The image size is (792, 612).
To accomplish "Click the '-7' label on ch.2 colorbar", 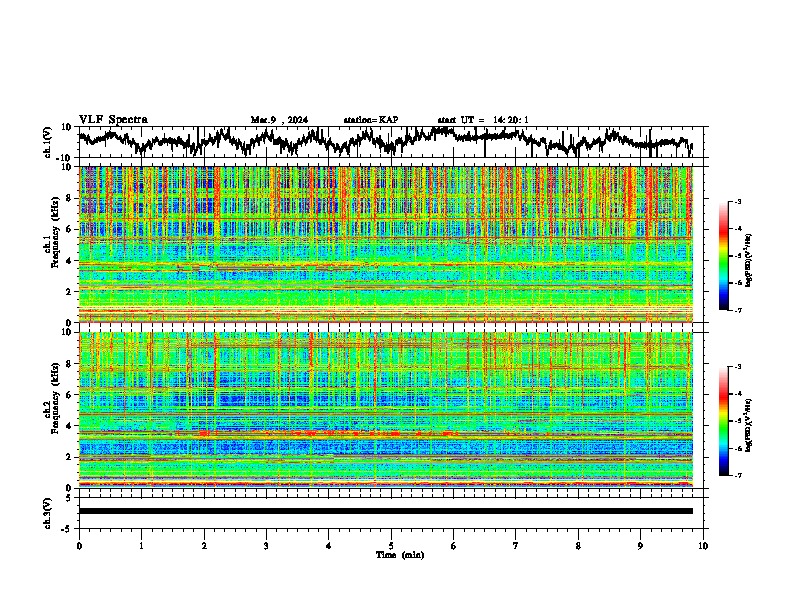I will click(x=737, y=476).
